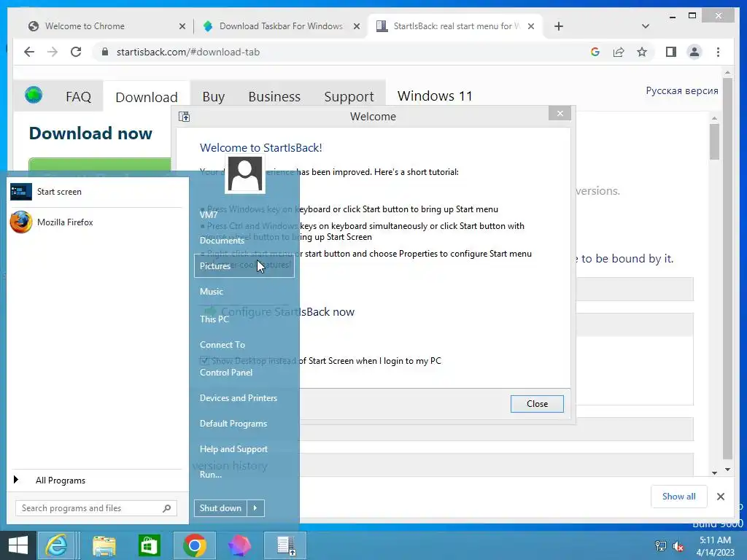Click the site padlock icon
The width and height of the screenshot is (747, 560).
[105, 52]
